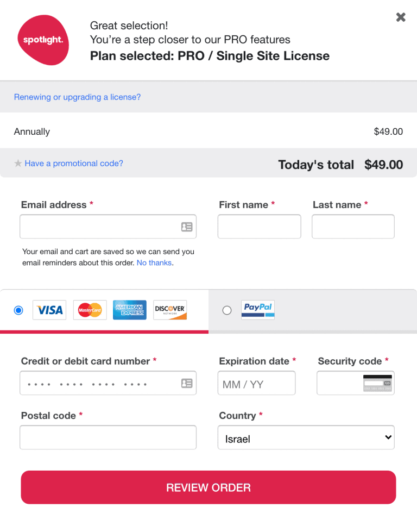Click the No thanks link
Image resolution: width=417 pixels, height=532 pixels.
pos(154,262)
